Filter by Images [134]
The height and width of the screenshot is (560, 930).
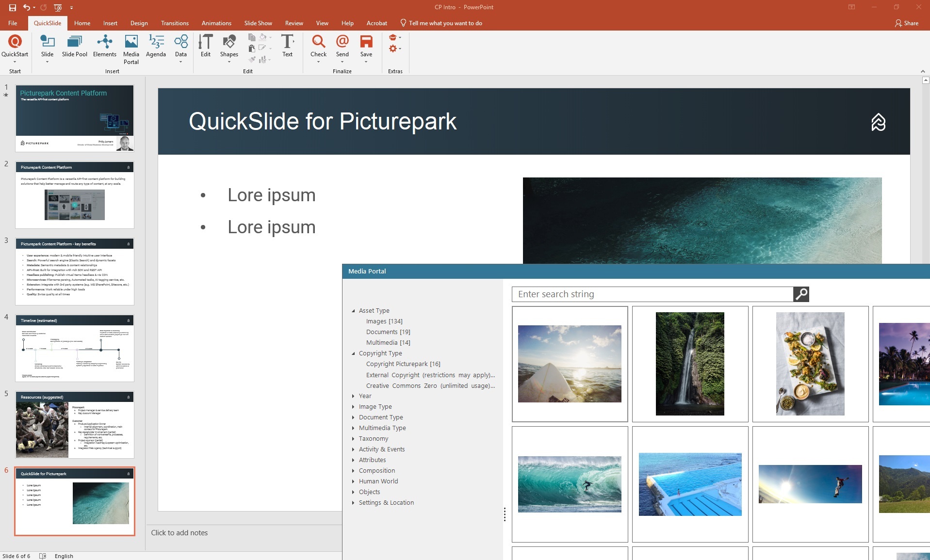click(x=384, y=321)
